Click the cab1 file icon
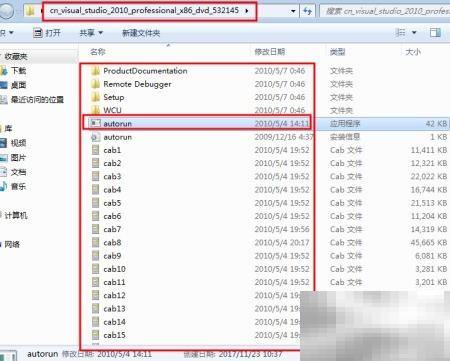The image size is (450, 361). pos(95,150)
